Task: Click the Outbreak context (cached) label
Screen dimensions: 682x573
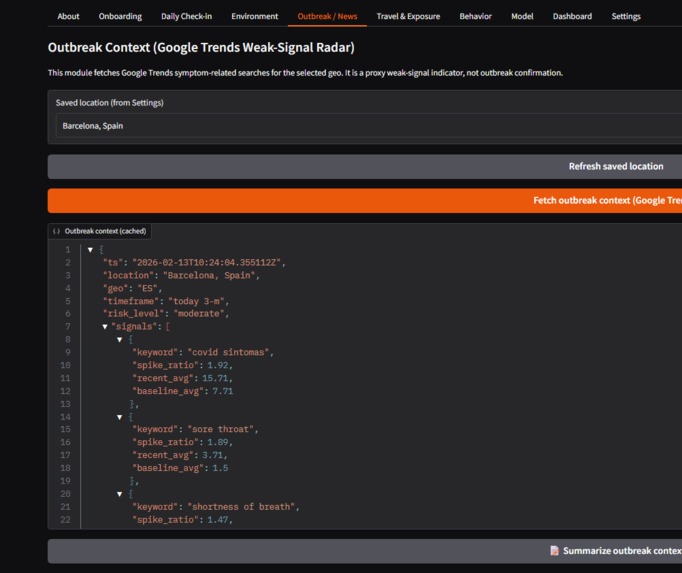Action: (105, 231)
